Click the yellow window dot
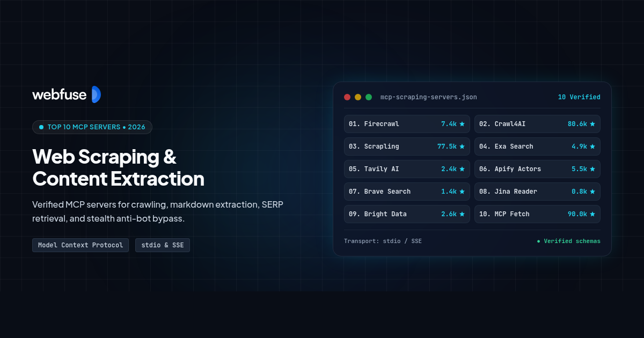 358,97
